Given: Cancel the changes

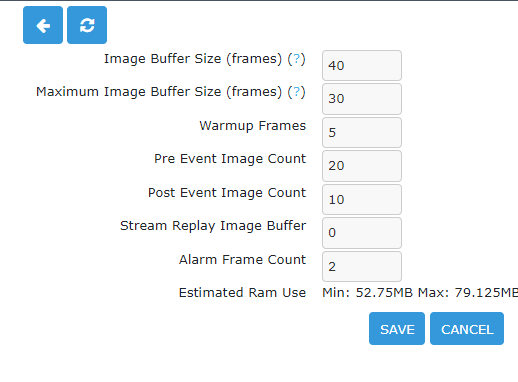Looking at the screenshot, I should click(467, 329).
